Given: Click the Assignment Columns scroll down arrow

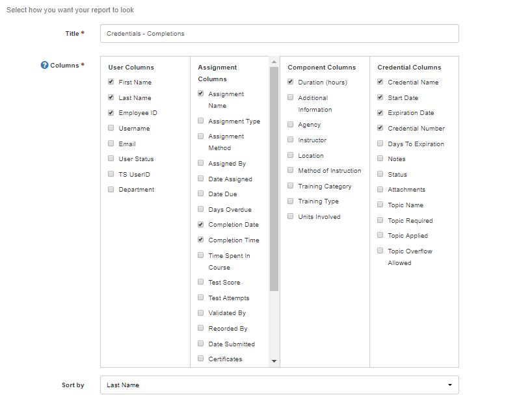Looking at the screenshot, I should [274, 361].
